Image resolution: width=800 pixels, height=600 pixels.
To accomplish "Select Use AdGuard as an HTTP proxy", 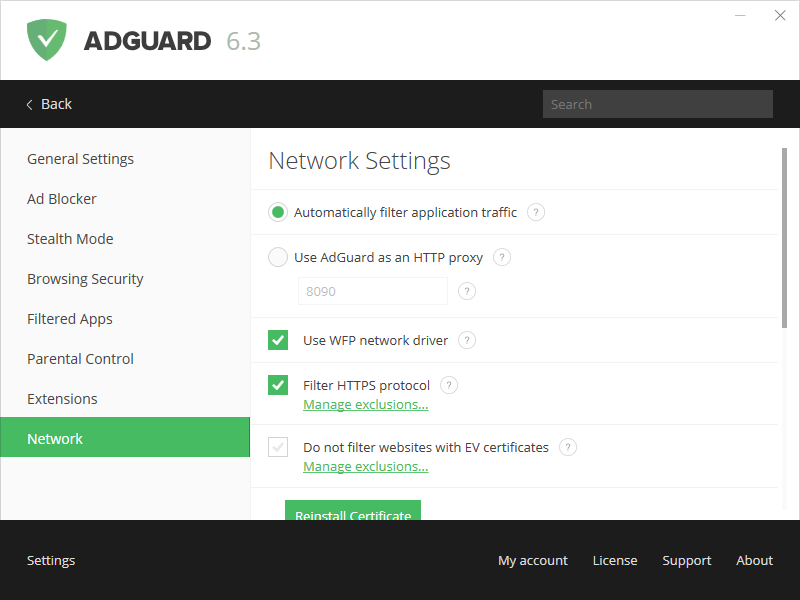I will [x=278, y=257].
